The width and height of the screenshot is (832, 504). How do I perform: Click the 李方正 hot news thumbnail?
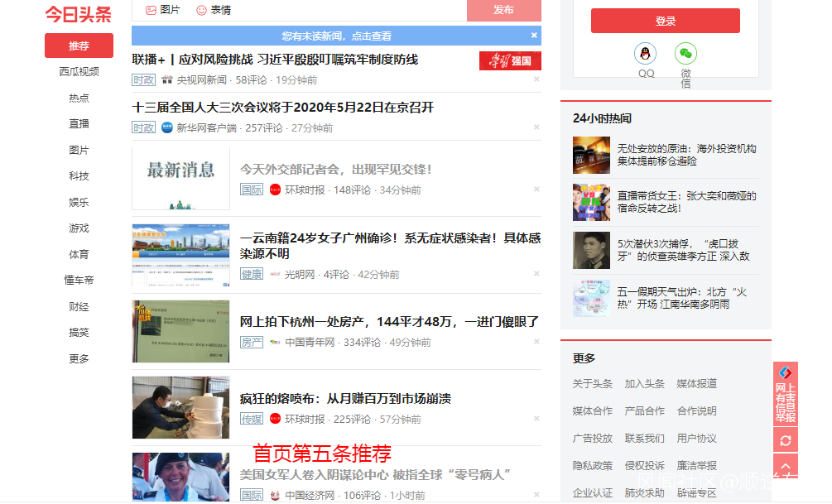click(591, 251)
